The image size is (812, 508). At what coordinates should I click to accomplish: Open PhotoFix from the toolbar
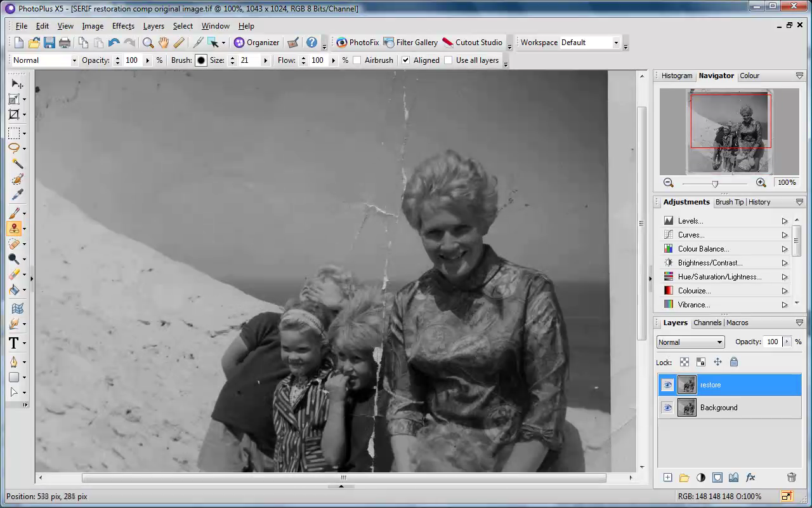coord(357,43)
